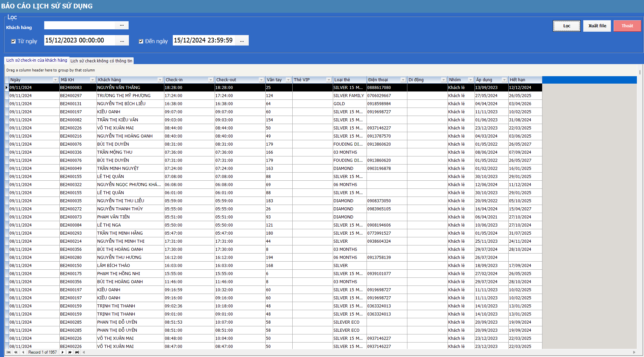Sort by Hết hạn column header
Screen dimensions: 644x357
[x=525, y=80]
